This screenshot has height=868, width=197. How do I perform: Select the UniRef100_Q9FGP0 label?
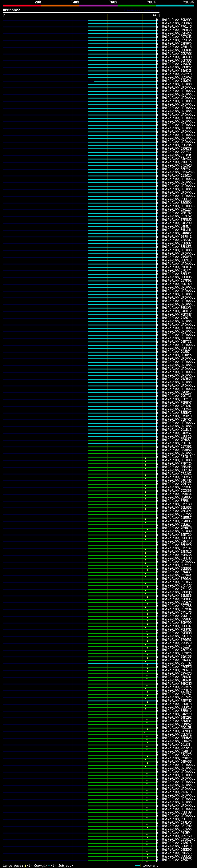point(176,43)
